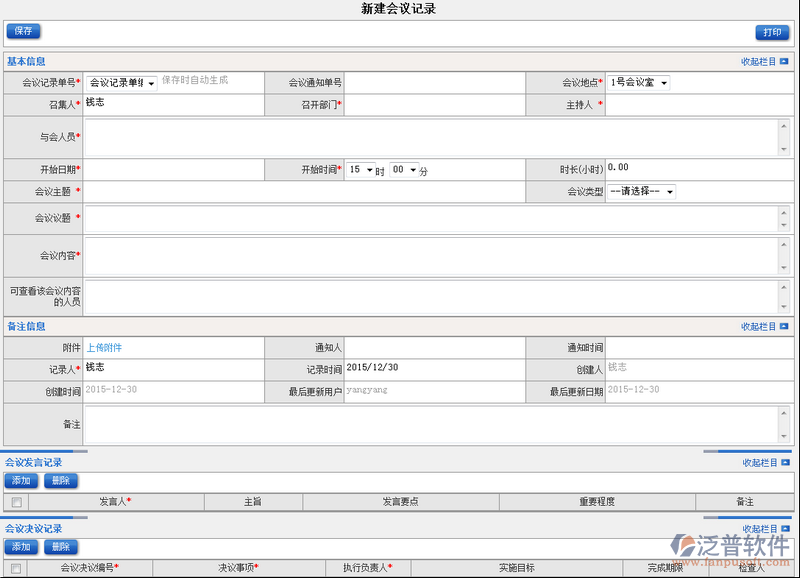Click the collapse icon in 备注信息 header
Viewport: 800px width, 578px height.
[x=784, y=327]
